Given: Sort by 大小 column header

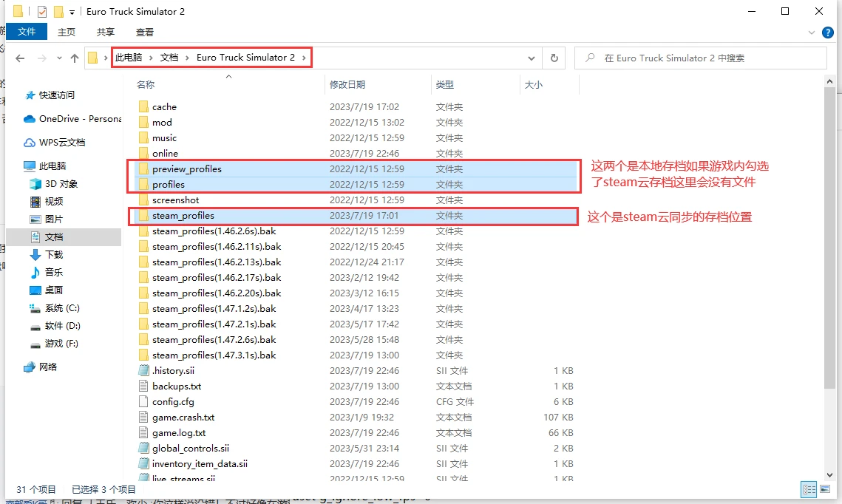Looking at the screenshot, I should (x=533, y=84).
